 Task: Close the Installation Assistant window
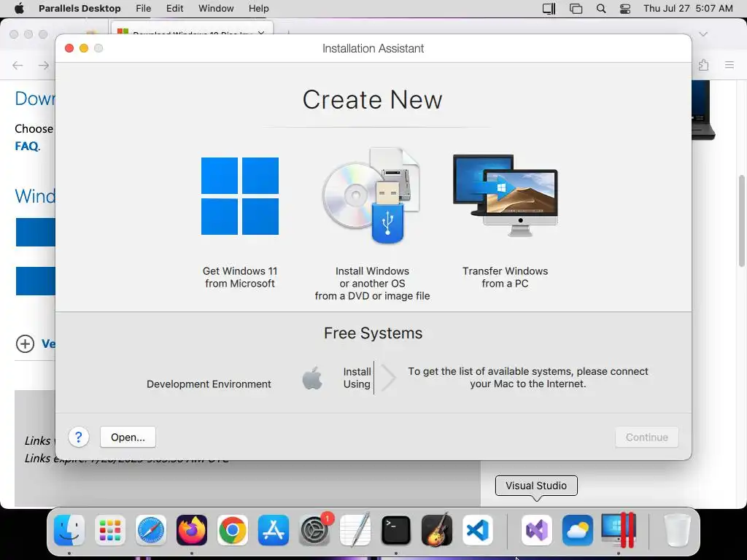69,48
